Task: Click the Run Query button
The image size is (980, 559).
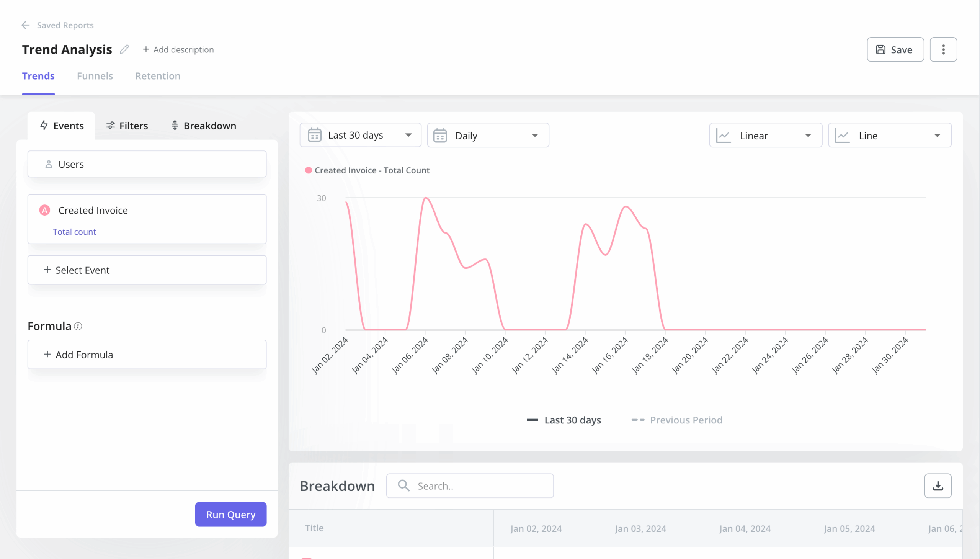Action: click(230, 514)
